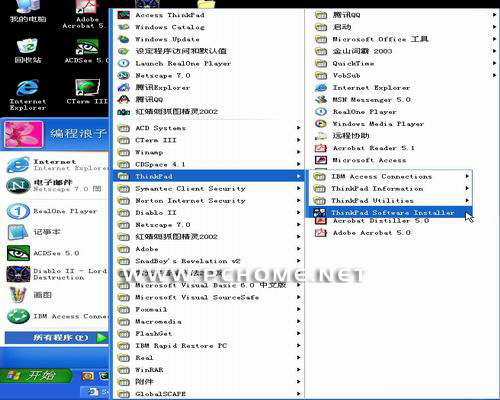Expand the ThinkPad Information submenu arrow
This screenshot has width=500, height=400.
pos(467,188)
